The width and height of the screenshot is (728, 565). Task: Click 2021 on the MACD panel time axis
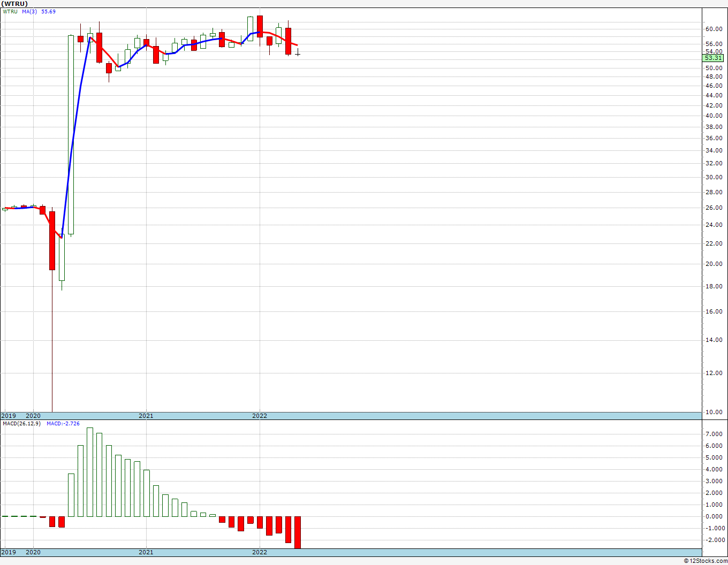(146, 552)
